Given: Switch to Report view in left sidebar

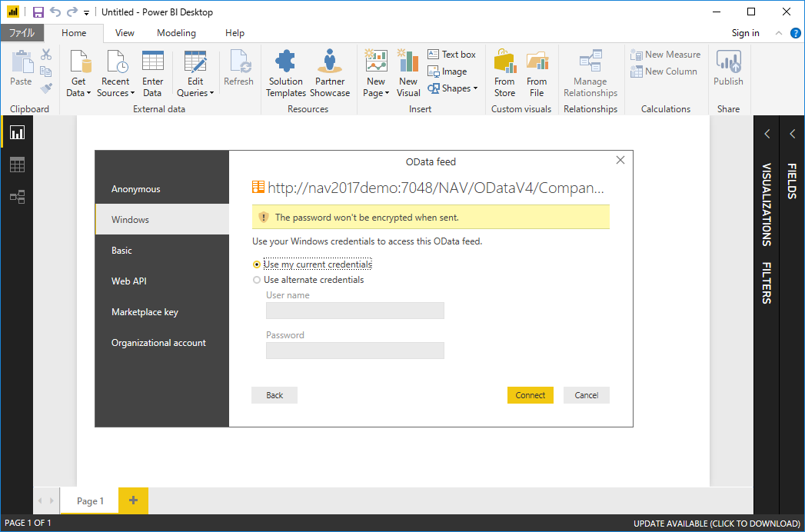Looking at the screenshot, I should (18, 132).
